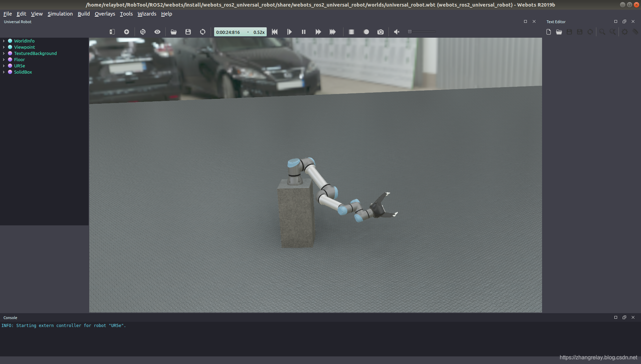Close the Universal Robot 3D view panel

(x=534, y=21)
